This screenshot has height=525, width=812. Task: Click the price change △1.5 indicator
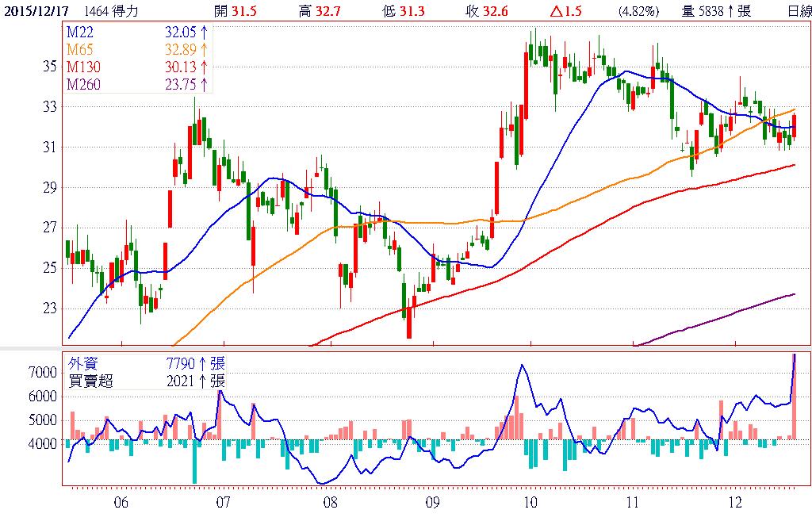(566, 10)
